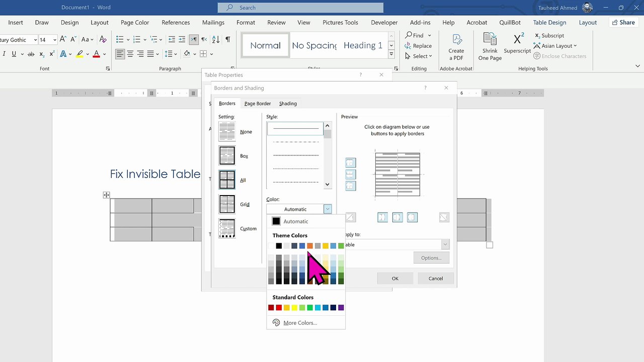Toggle inside vertical border button under diagram
The width and height of the screenshot is (644, 362).
tap(397, 217)
